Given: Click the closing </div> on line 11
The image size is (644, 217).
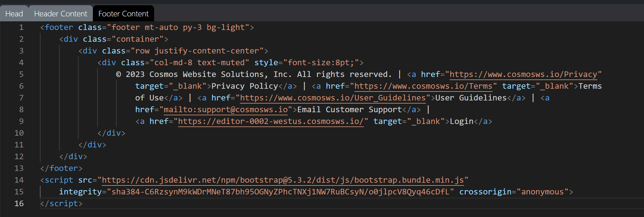Looking at the screenshot, I should 92,145.
